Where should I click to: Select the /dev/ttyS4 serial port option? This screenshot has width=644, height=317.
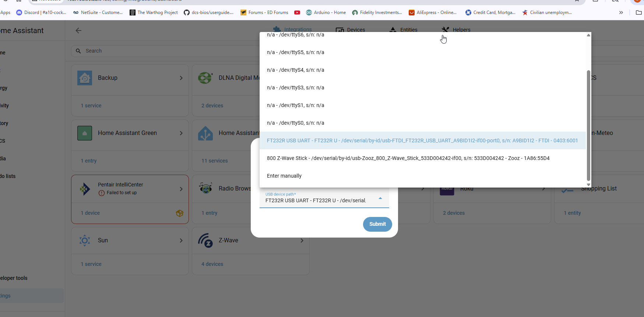(x=423, y=70)
